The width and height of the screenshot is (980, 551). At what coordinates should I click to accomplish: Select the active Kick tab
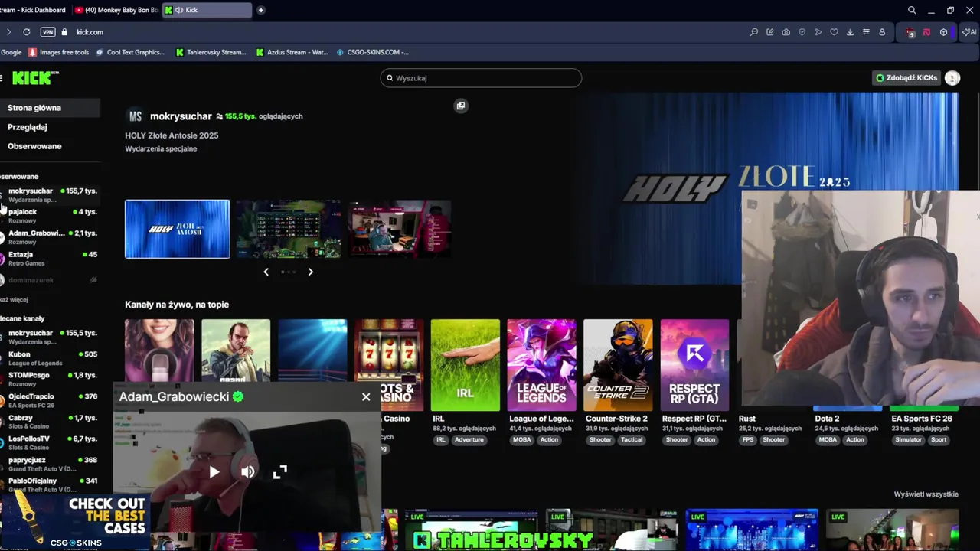tap(207, 10)
